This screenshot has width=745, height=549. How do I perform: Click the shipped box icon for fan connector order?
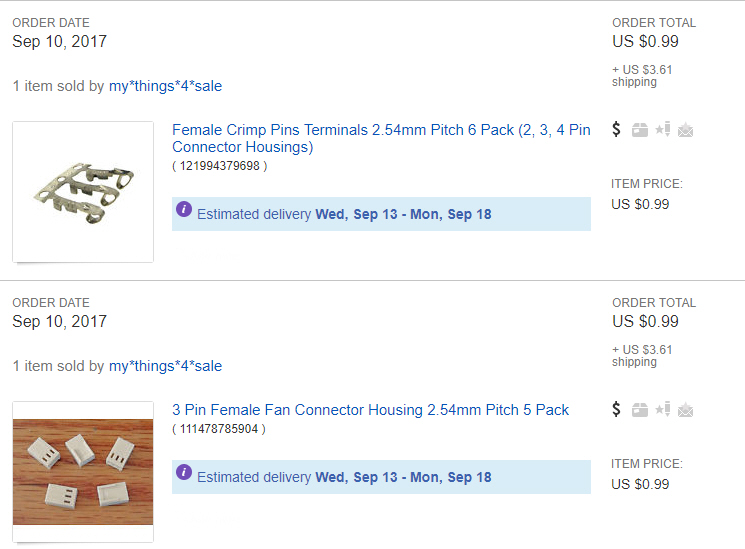pos(640,410)
